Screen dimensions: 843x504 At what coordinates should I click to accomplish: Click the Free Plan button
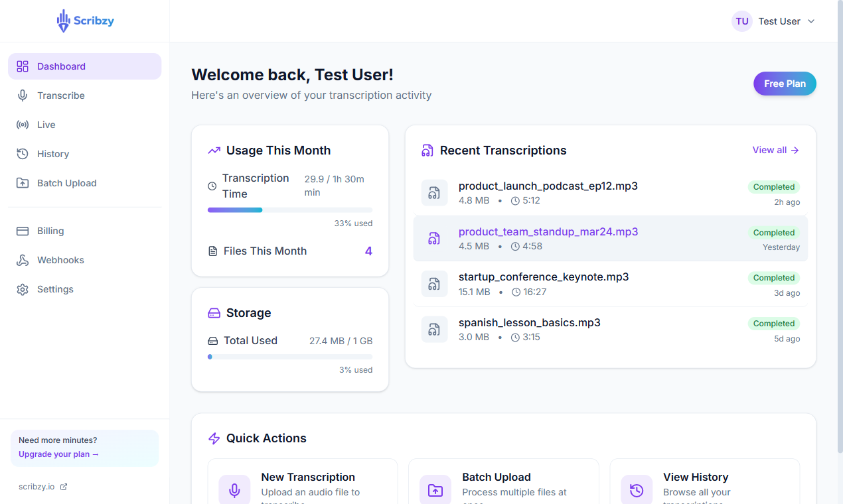785,84
